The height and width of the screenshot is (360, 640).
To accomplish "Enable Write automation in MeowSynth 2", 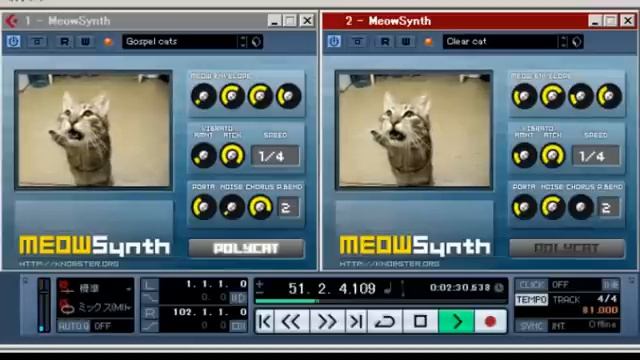I will point(406,41).
